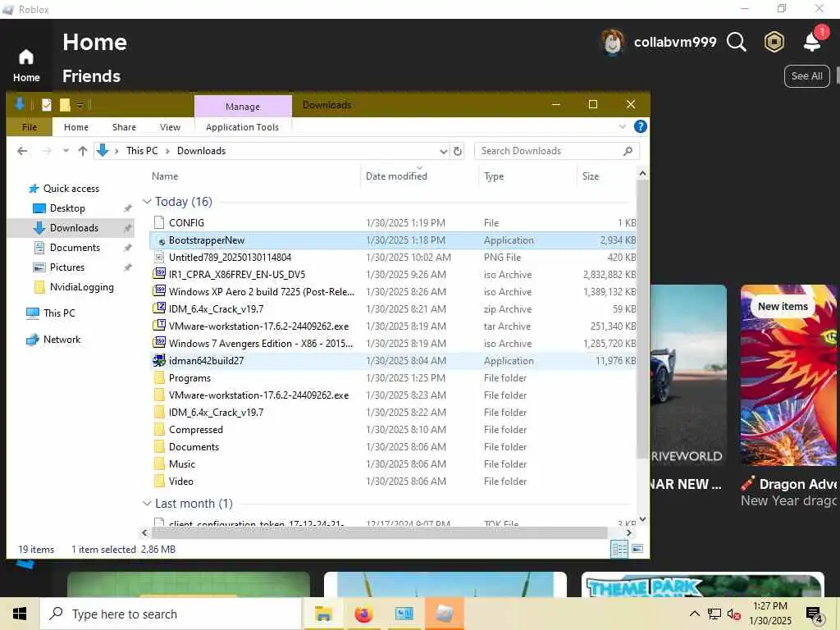
Task: Open the Roblox taskbar icon
Action: [445, 614]
